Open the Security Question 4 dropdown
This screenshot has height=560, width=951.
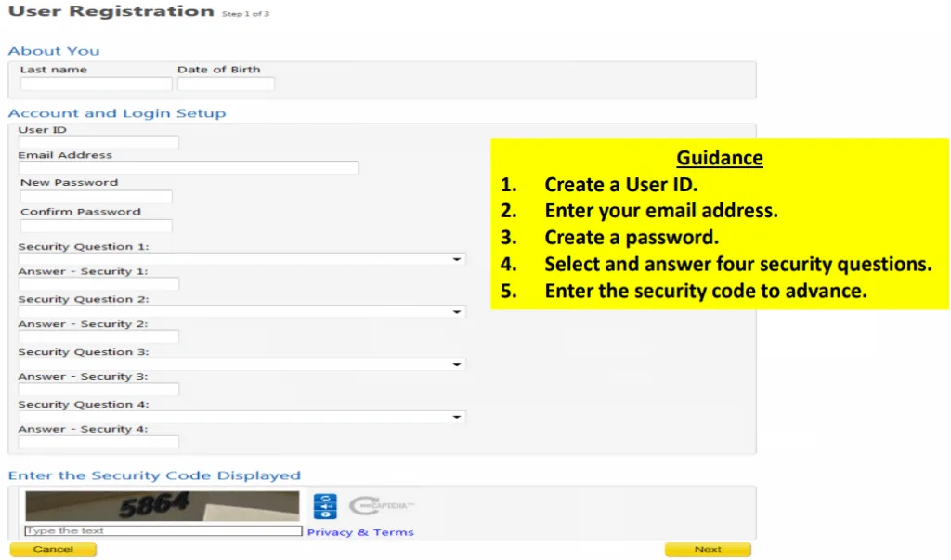pos(241,417)
